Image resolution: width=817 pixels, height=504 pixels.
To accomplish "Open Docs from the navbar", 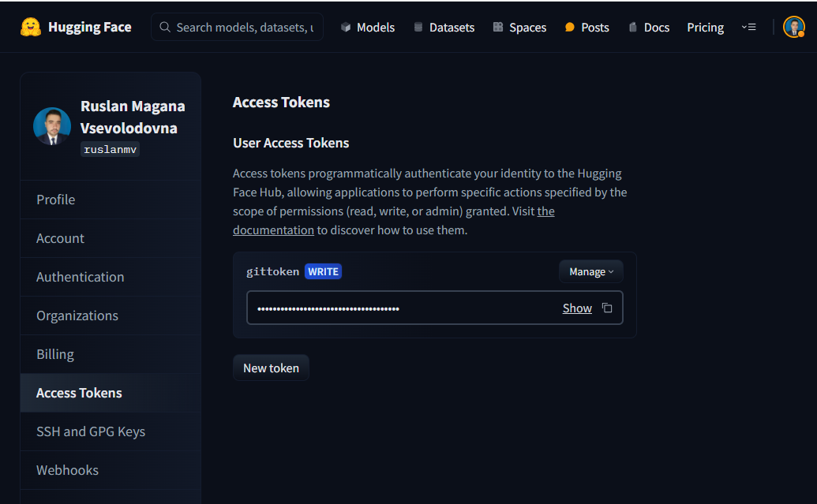I will [649, 27].
